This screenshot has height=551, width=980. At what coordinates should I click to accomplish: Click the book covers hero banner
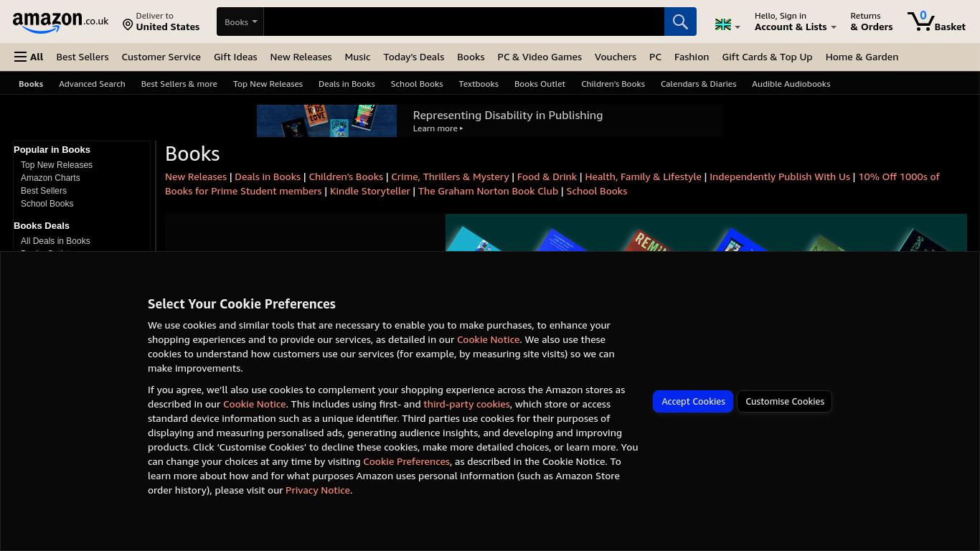[x=706, y=232]
